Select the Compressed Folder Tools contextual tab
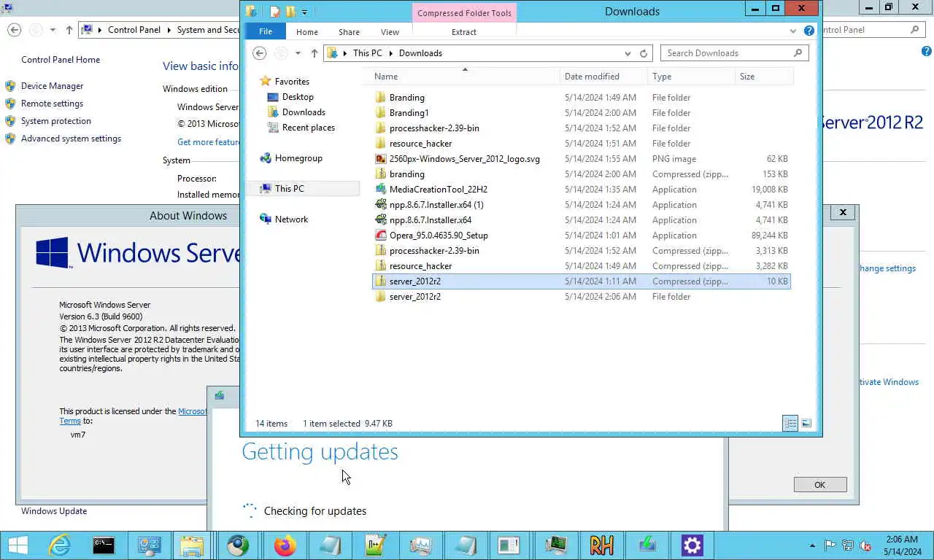Image resolution: width=934 pixels, height=560 pixels. (464, 13)
